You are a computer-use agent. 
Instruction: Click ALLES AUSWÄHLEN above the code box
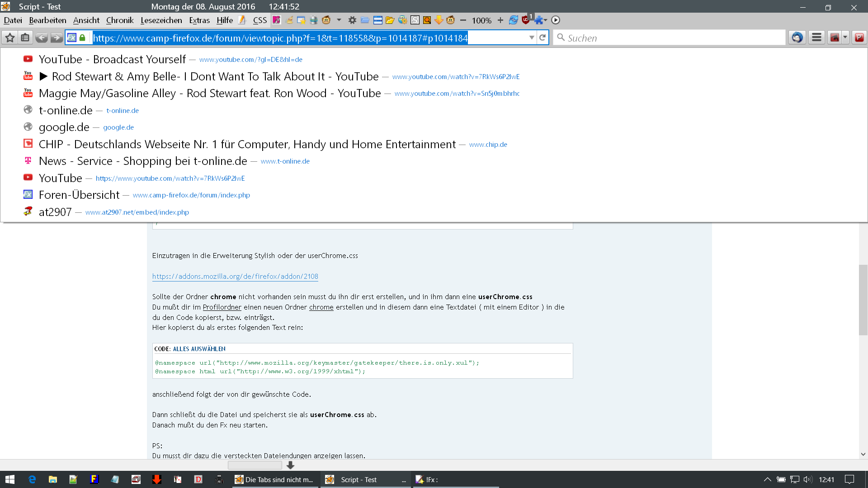point(199,349)
